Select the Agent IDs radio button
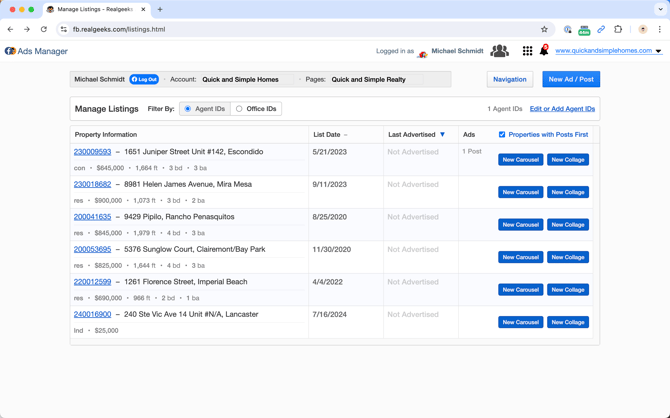 [x=188, y=109]
